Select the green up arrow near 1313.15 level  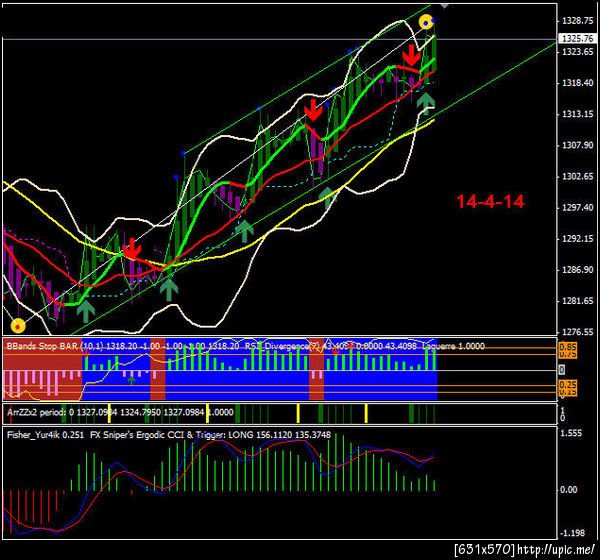(426, 101)
